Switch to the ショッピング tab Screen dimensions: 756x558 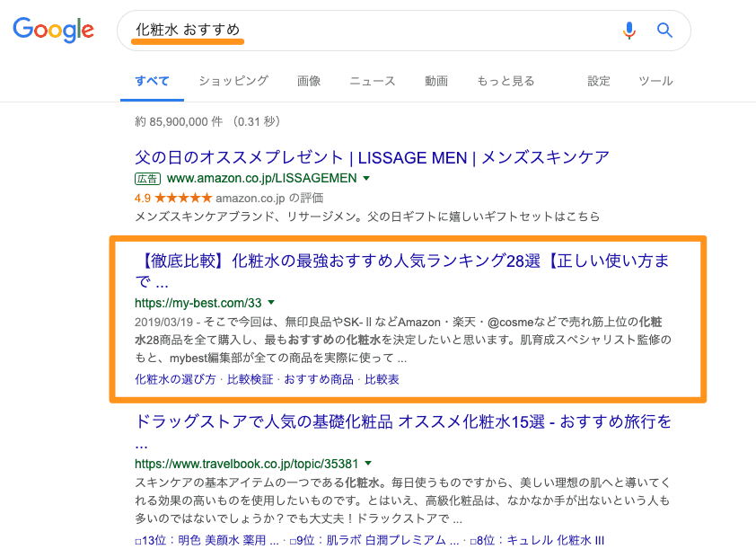coord(233,81)
